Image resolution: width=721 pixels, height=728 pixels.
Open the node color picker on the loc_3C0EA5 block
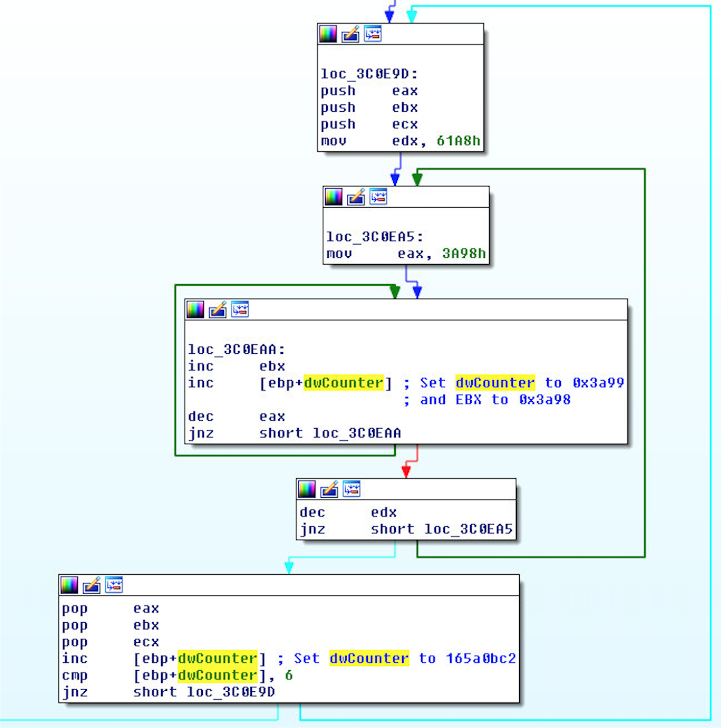coord(334,197)
